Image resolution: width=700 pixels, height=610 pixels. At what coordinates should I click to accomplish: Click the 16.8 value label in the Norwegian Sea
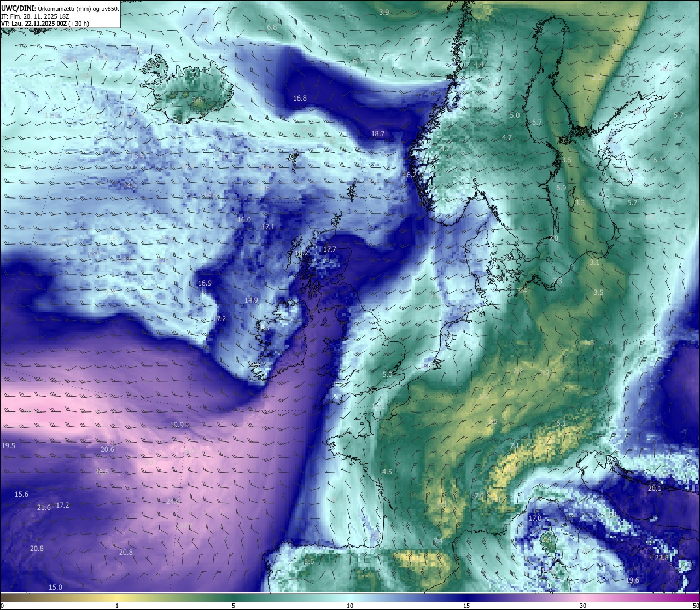coord(300,98)
